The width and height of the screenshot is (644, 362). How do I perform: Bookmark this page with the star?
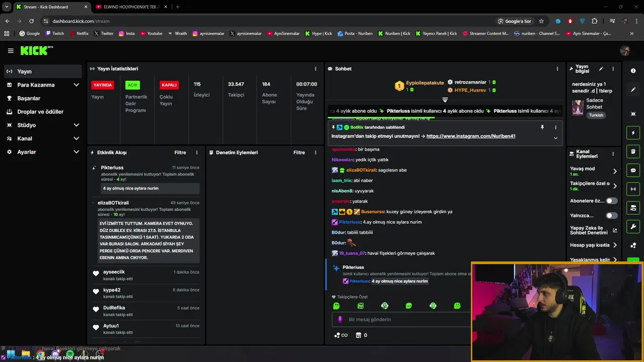541,21
